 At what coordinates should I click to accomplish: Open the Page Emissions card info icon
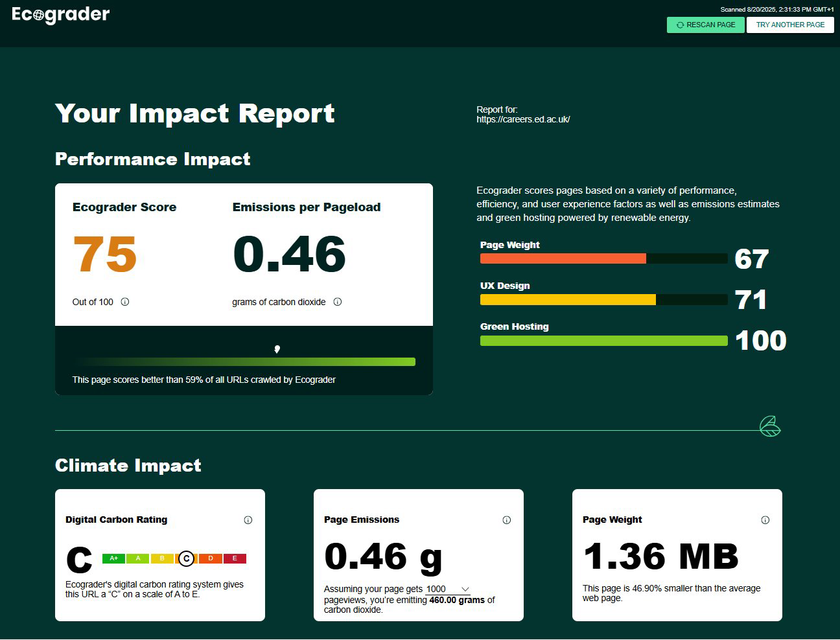tap(506, 520)
